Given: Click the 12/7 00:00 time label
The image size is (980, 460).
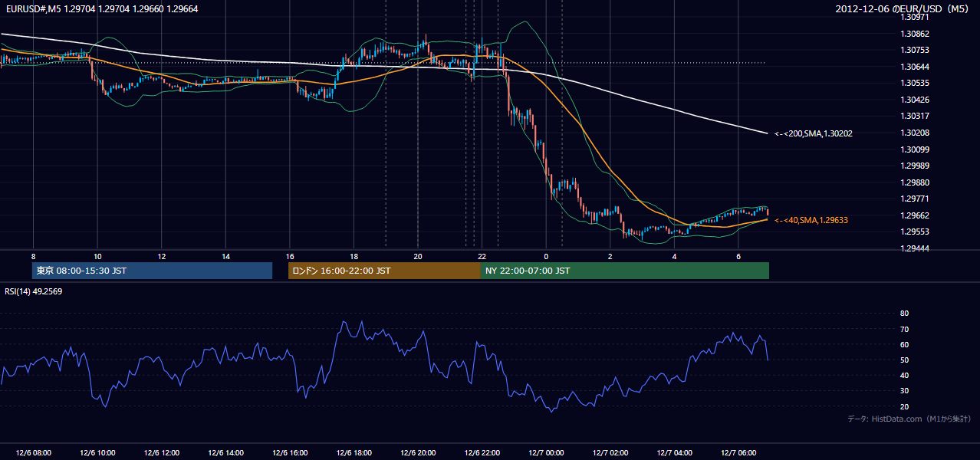Looking at the screenshot, I should pos(545,453).
